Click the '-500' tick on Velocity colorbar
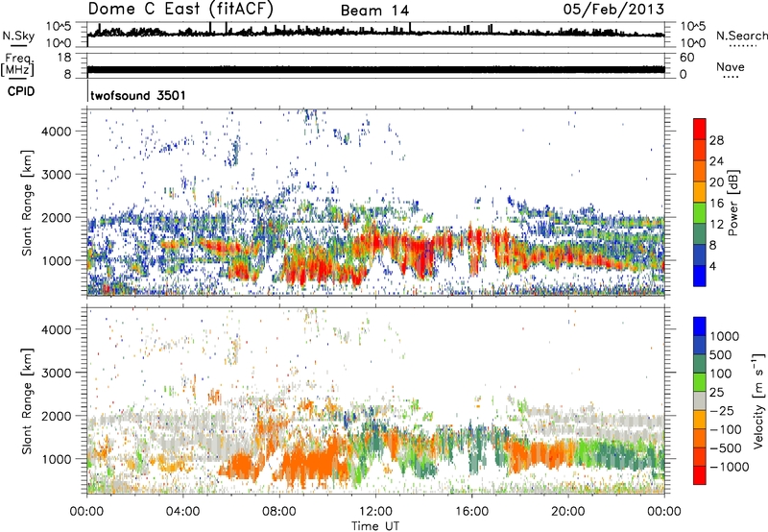768x532 pixels. (725, 448)
